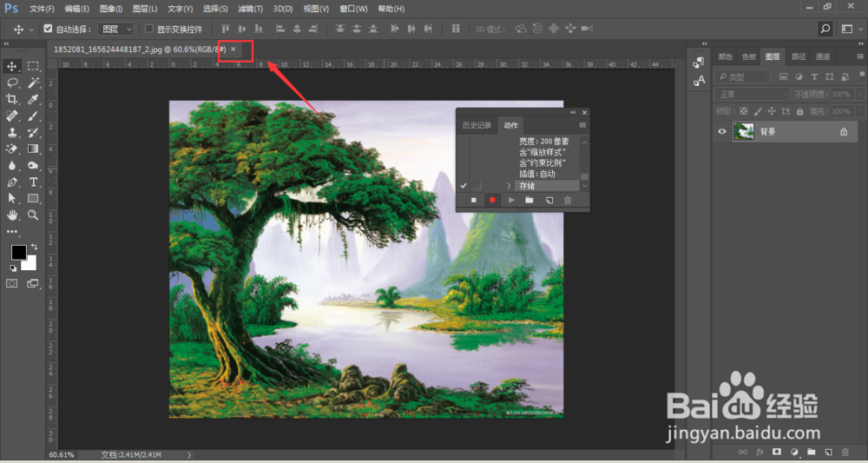Activate the Crop tool

click(11, 99)
